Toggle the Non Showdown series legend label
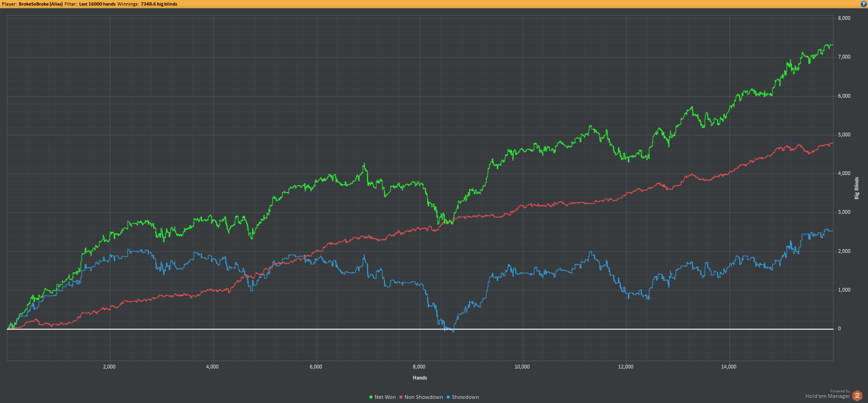The width and height of the screenshot is (868, 403). tap(424, 397)
